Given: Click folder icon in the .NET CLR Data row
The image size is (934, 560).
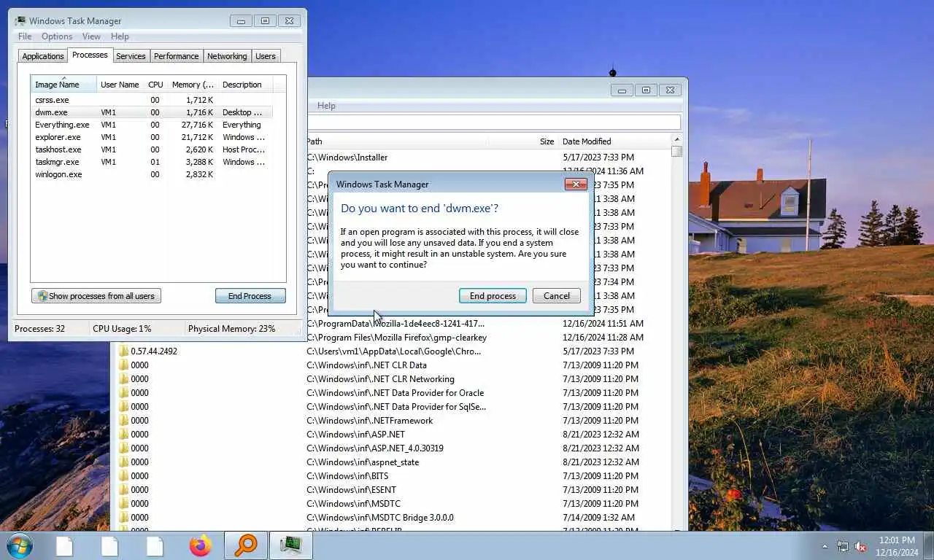Looking at the screenshot, I should (124, 365).
